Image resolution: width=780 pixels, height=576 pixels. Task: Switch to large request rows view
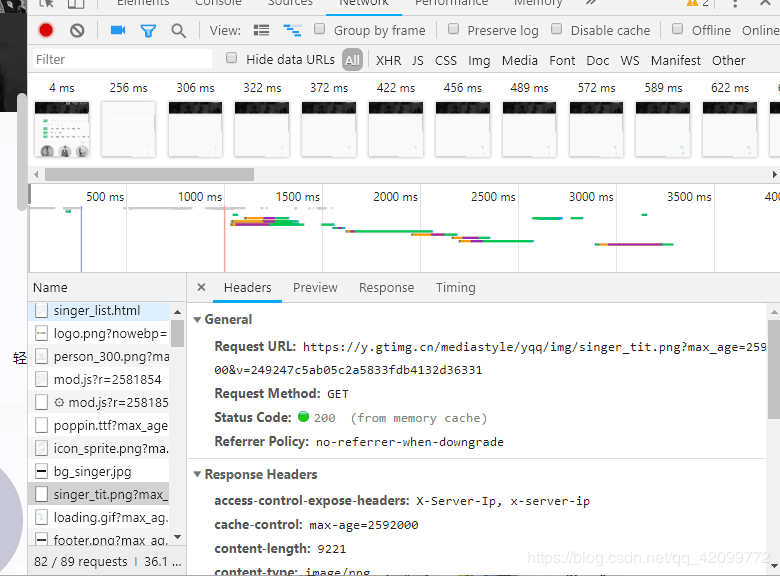[x=261, y=30]
